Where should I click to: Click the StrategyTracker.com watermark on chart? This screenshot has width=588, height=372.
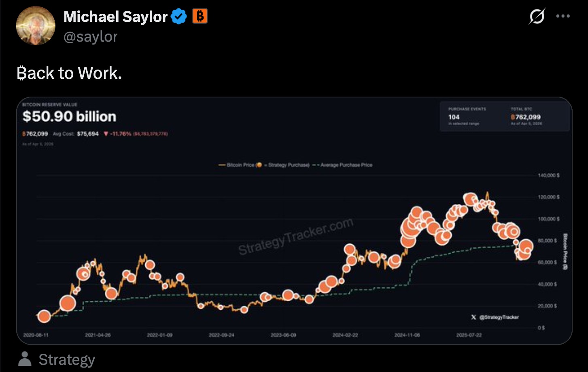coord(295,237)
